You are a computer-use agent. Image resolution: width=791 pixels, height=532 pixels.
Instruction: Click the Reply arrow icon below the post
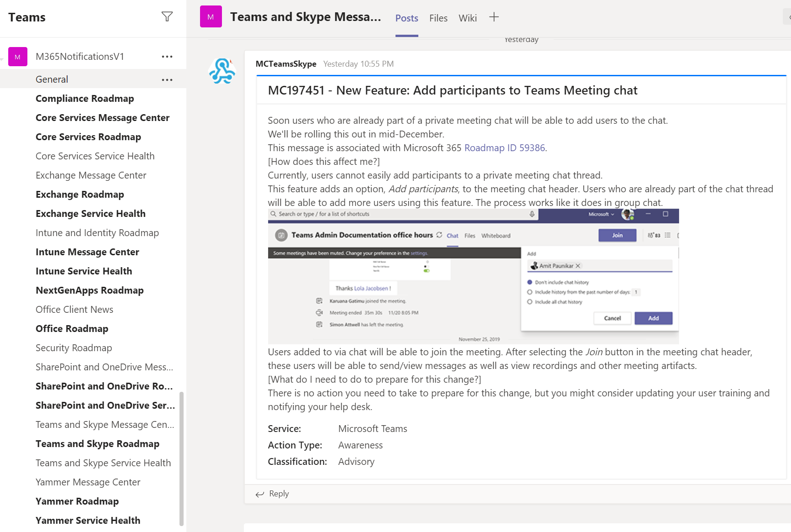click(x=260, y=494)
